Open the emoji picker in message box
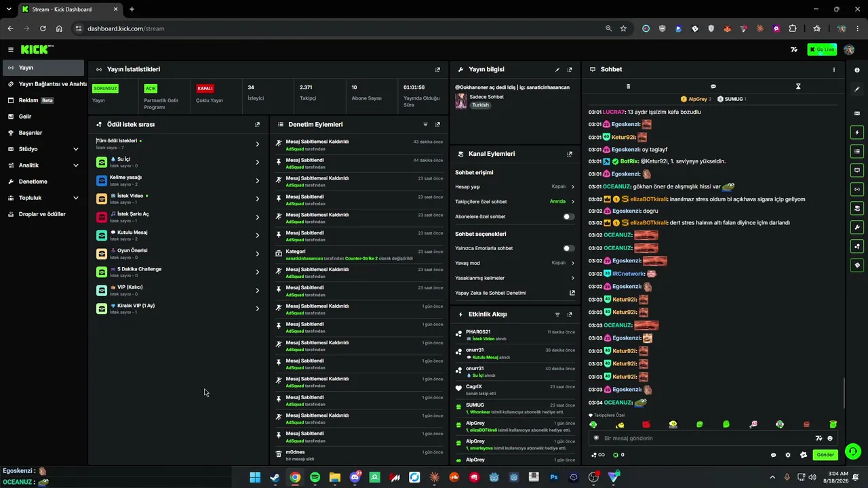The image size is (868, 488). tap(830, 439)
